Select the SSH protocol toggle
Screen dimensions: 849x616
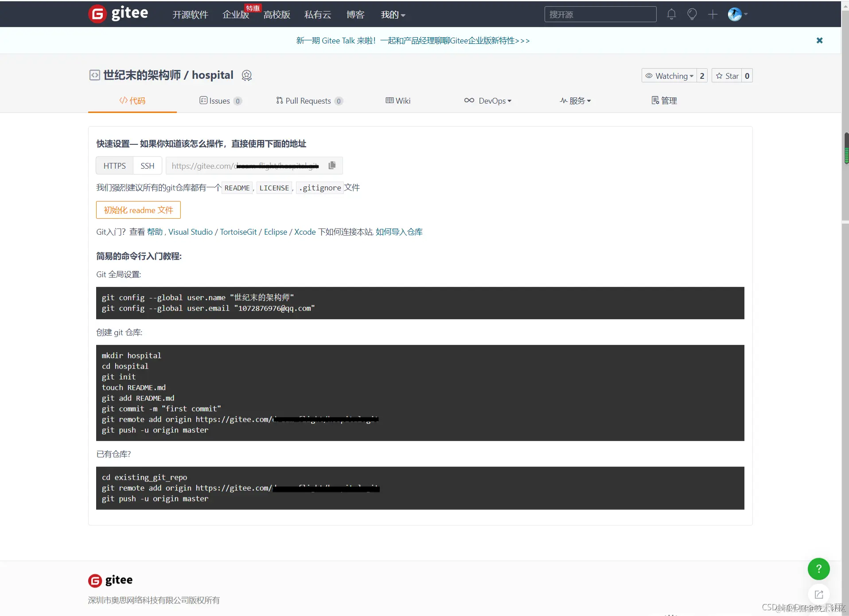(x=148, y=166)
